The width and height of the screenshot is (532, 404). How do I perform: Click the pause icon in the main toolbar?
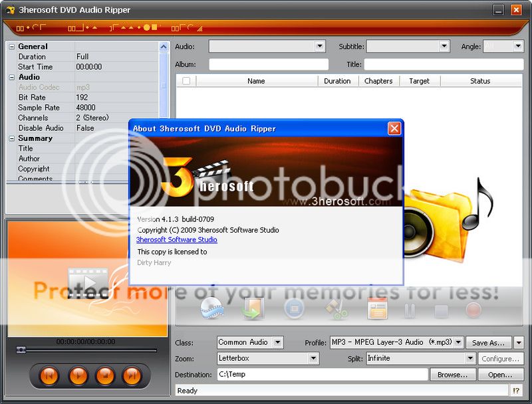410,310
